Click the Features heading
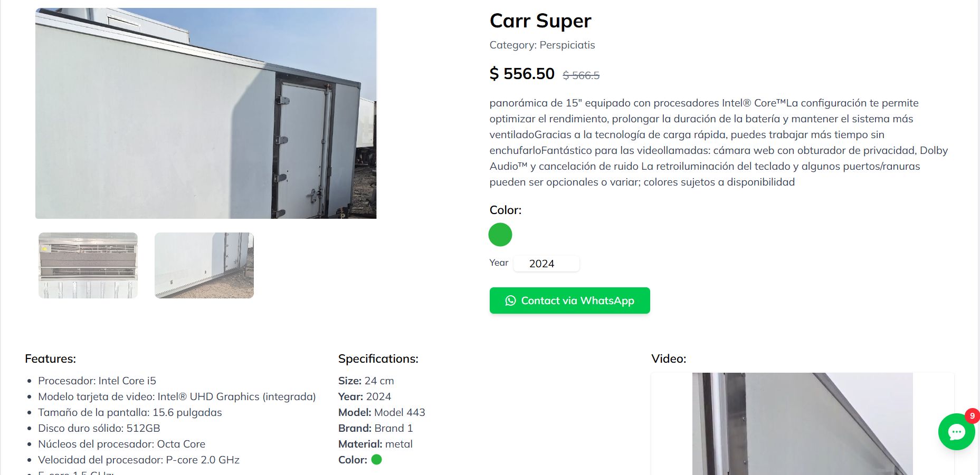 [x=51, y=359]
